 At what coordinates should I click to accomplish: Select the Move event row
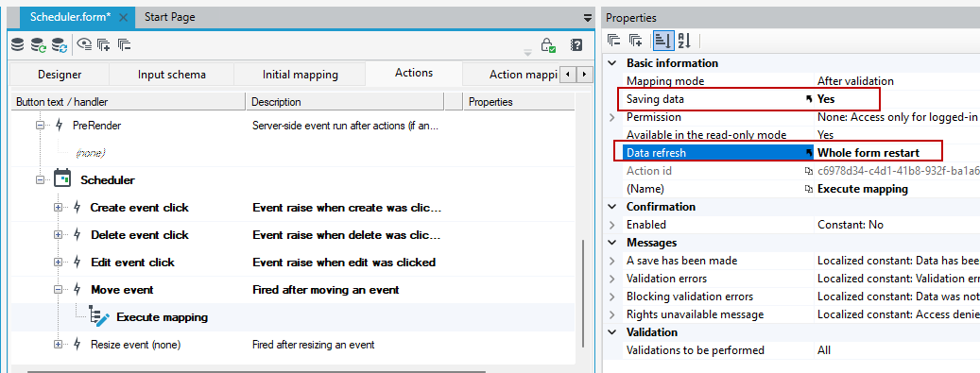coord(293,290)
